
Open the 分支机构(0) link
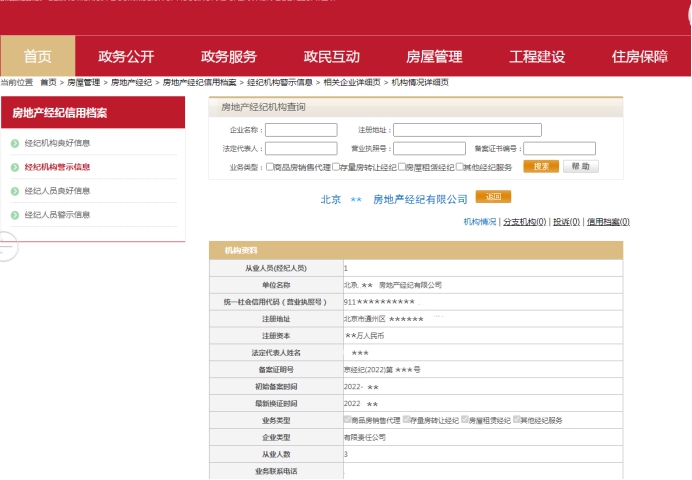pos(525,222)
